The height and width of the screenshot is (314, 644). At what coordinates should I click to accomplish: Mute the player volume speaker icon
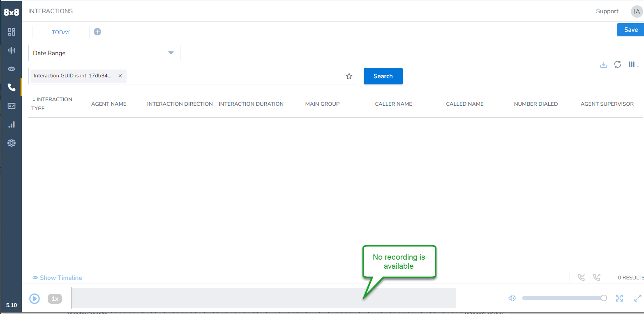tap(512, 298)
